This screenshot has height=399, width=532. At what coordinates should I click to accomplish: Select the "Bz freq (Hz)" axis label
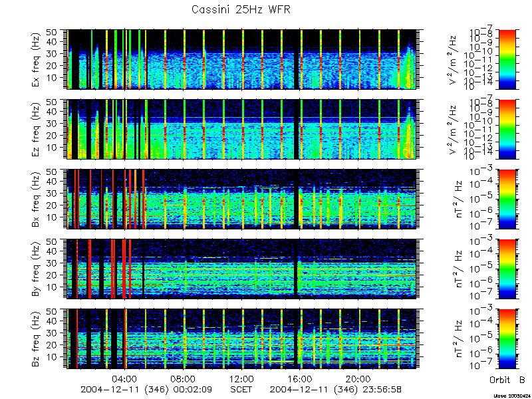tap(35, 338)
